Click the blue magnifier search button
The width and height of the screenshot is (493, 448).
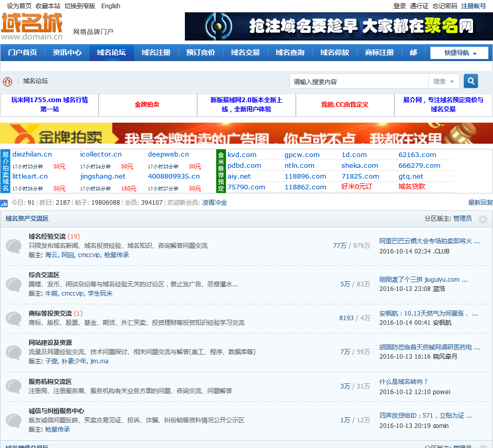coord(471,81)
